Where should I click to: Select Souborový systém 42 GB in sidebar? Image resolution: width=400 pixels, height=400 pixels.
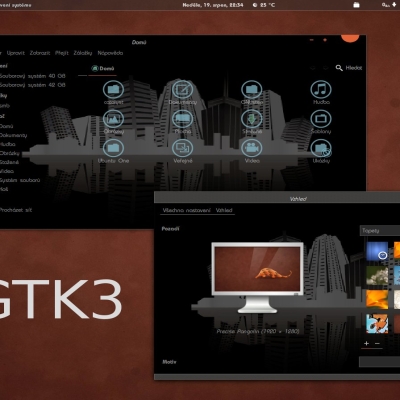click(x=33, y=85)
